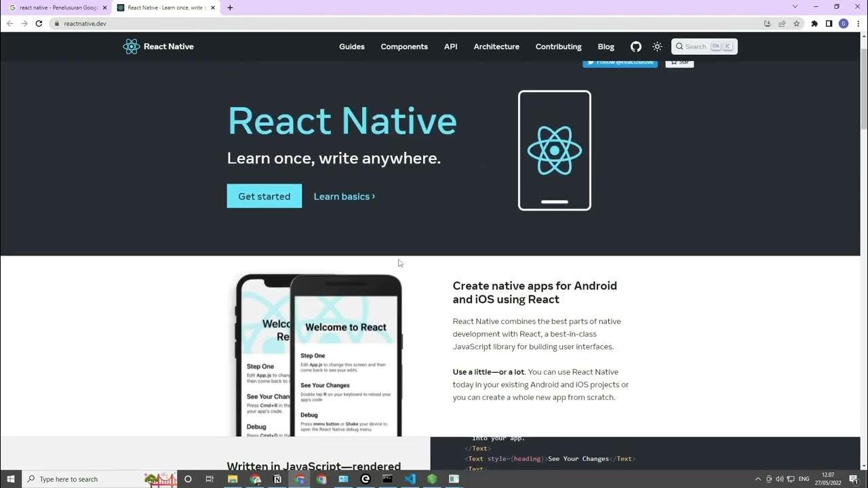Open the Components menu item
This screenshot has width=868, height=488.
pos(404,47)
